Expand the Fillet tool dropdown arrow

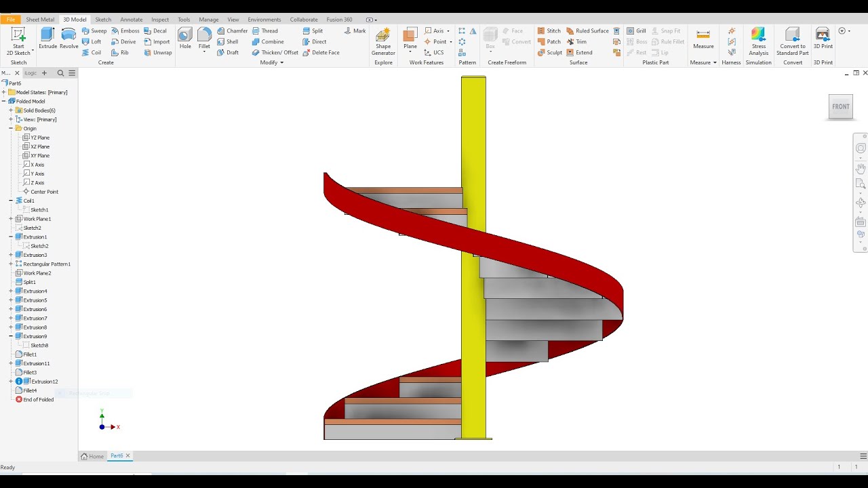tap(204, 52)
